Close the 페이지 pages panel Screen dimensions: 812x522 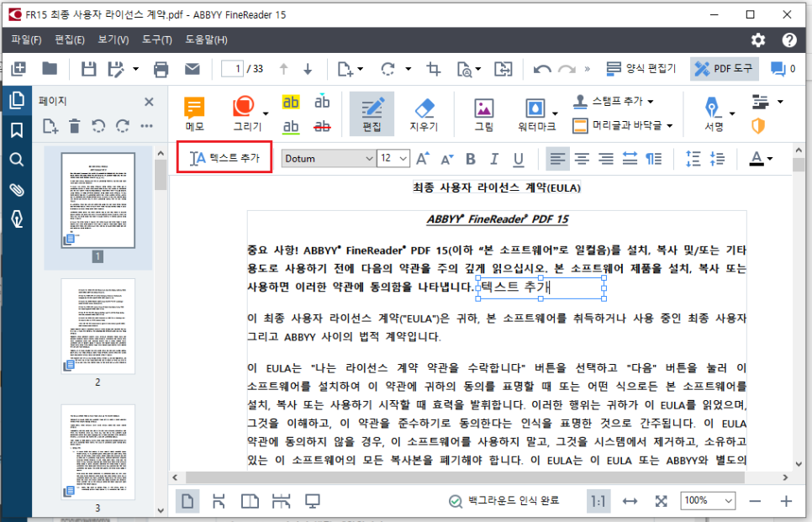click(x=149, y=102)
